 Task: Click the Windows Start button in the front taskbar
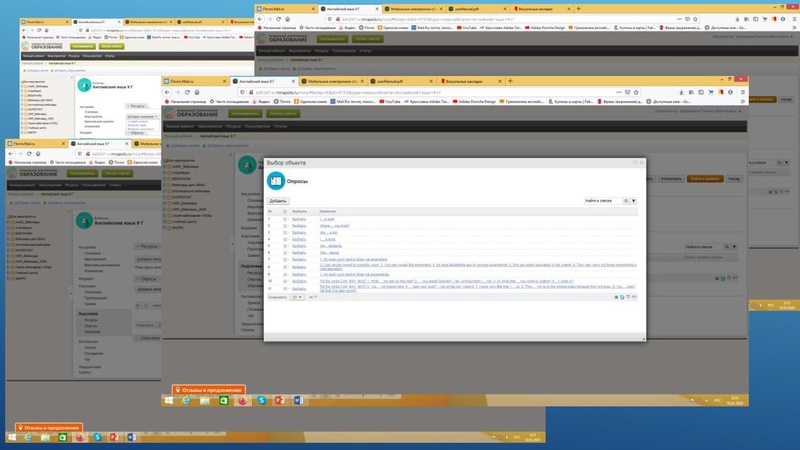tap(170, 400)
